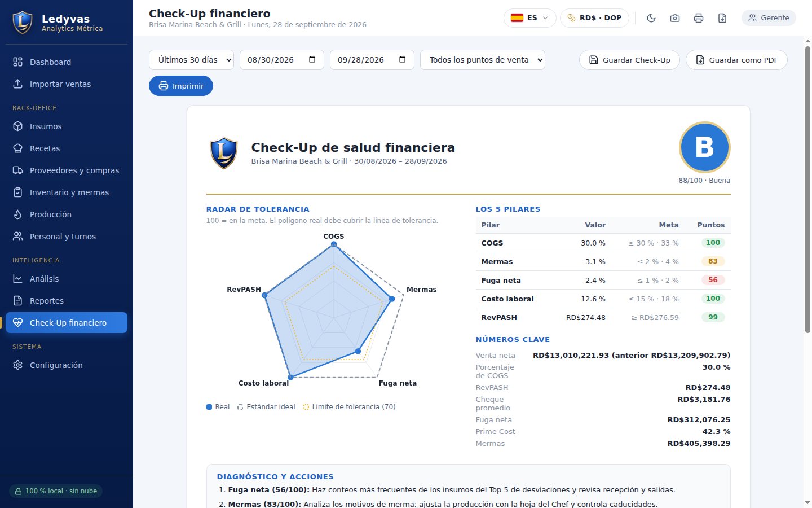This screenshot has width=812, height=508.
Task: Open calendar picker on start date 08/30/2026
Action: [312, 60]
